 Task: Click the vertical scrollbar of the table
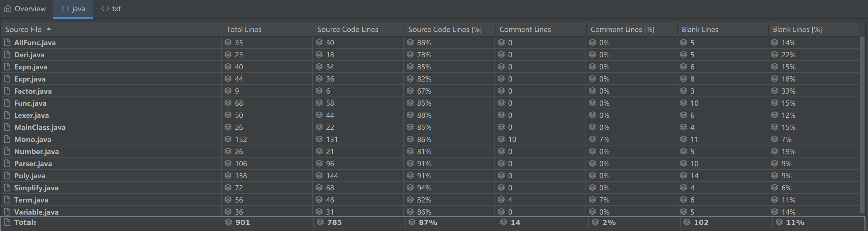coord(862,125)
